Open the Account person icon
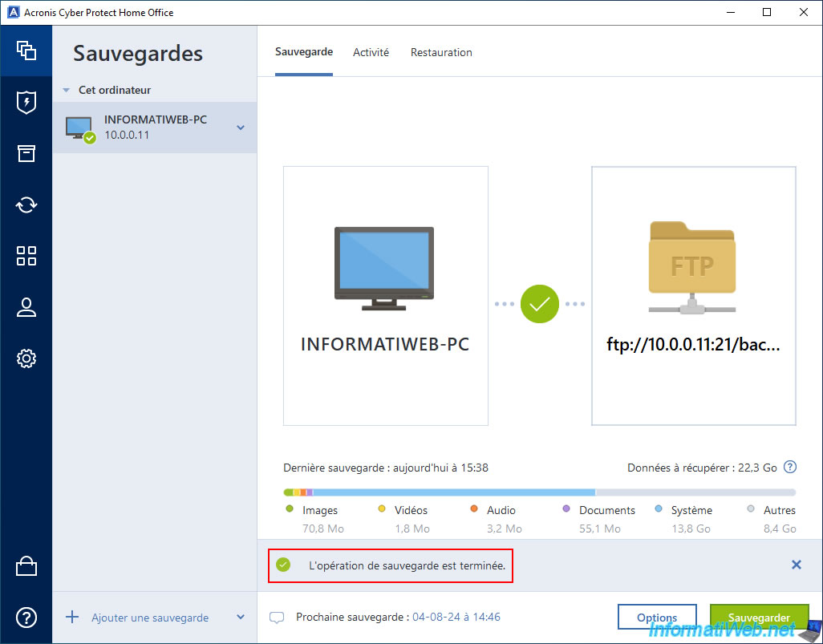The height and width of the screenshot is (644, 823). (26, 307)
